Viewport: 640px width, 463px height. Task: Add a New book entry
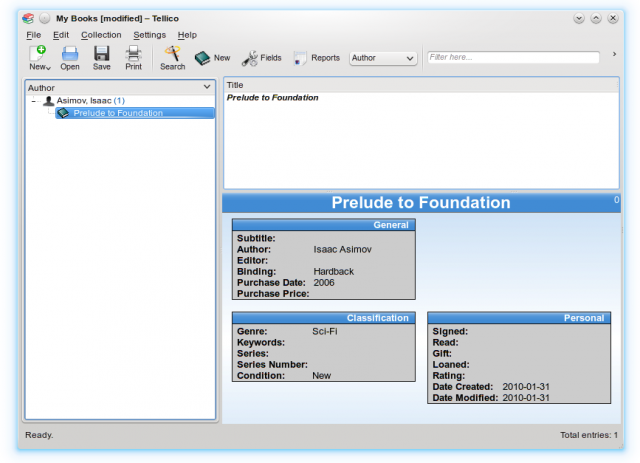coord(212,58)
